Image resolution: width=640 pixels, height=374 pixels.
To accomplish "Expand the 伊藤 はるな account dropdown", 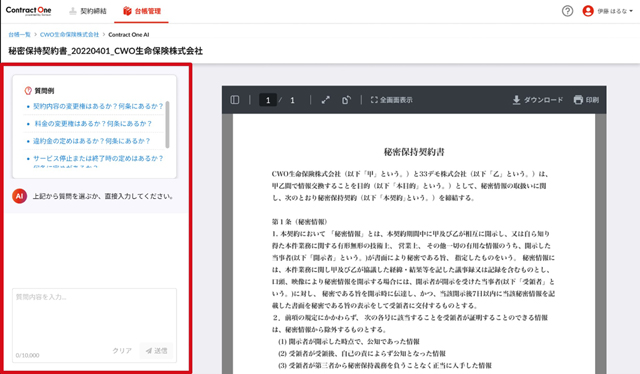I will [615, 11].
